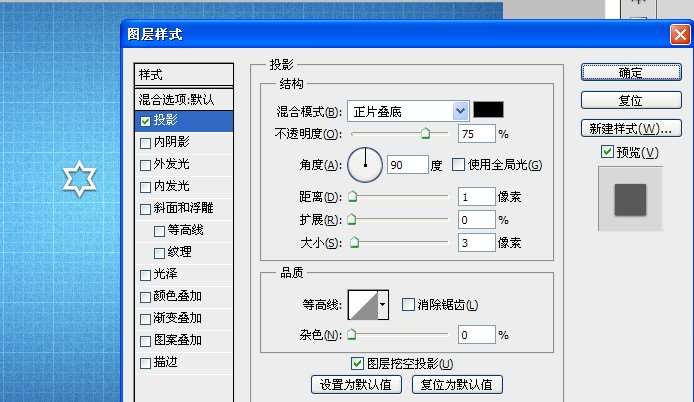Enable the 描边 checkbox
This screenshot has width=694, height=402.
click(x=146, y=363)
